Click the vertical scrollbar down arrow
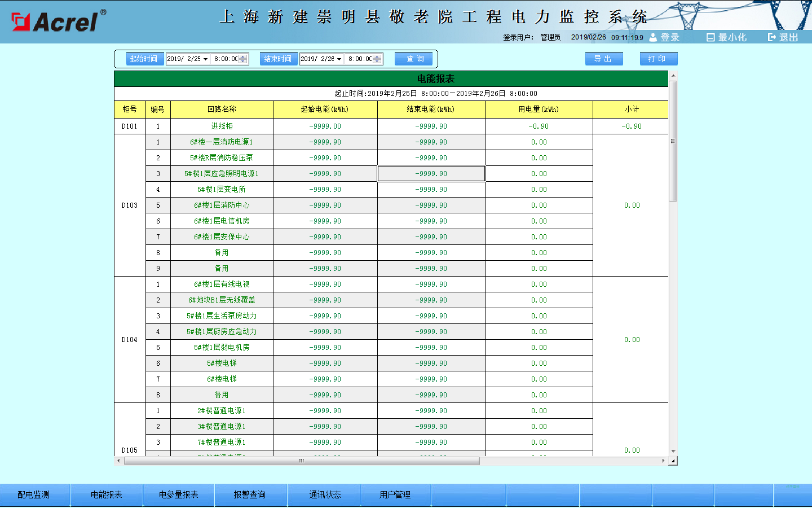The image size is (812, 508). coord(673,452)
